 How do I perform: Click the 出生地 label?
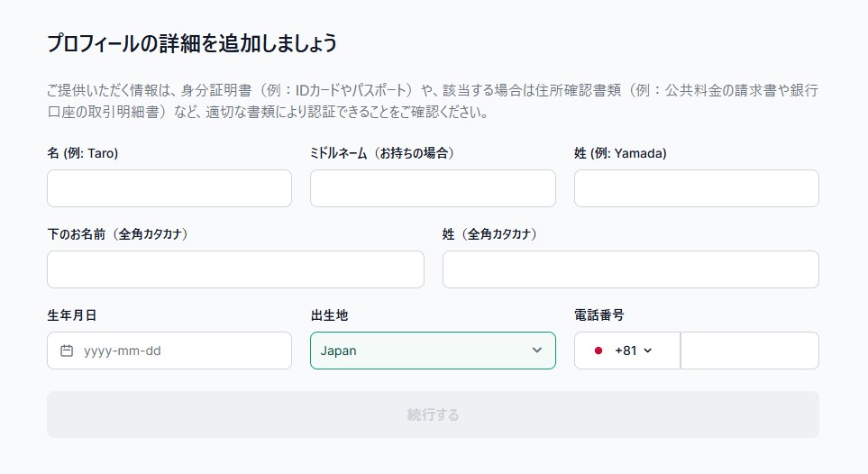[329, 315]
